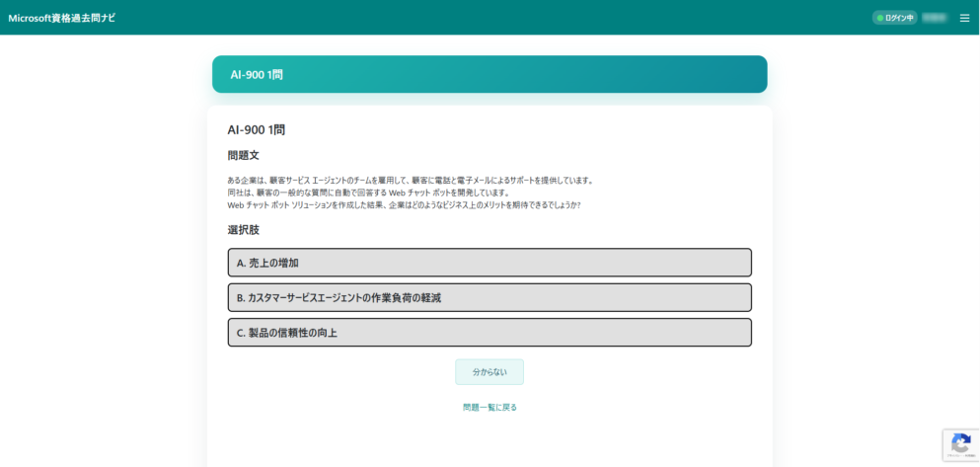Viewport: 980px width, 467px height.
Task: Click the reCAPTCHA badge icon
Action: pyautogui.click(x=960, y=445)
